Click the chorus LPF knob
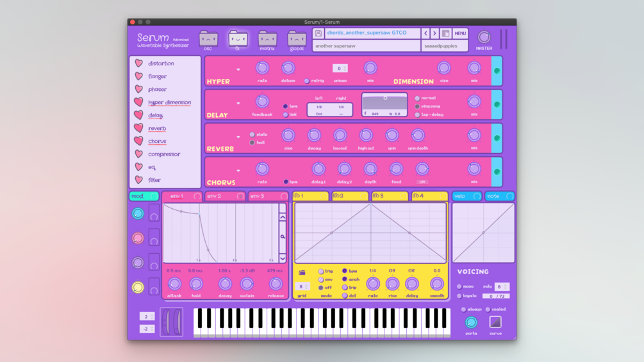 pyautogui.click(x=422, y=169)
